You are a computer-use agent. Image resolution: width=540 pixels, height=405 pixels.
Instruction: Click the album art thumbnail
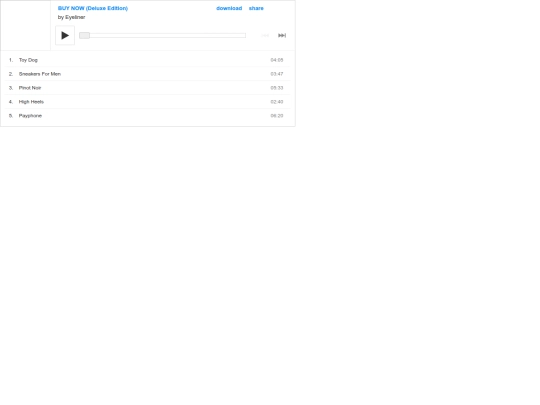pos(25,25)
